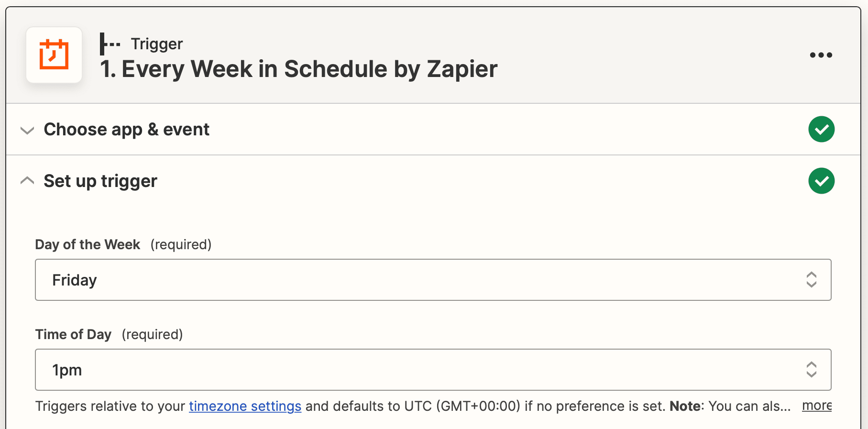Click the step title Every Week in Schedule by Zapier
Viewport: 868px width, 429px height.
coord(298,68)
